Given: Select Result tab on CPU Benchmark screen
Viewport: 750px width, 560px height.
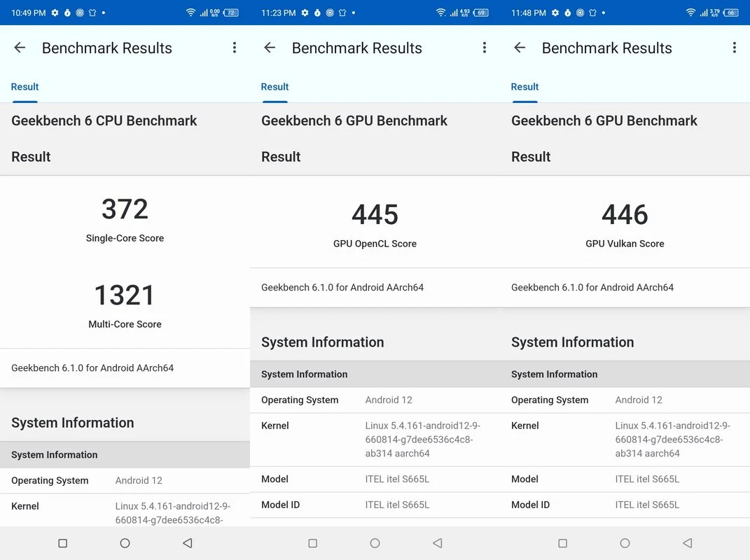Looking at the screenshot, I should click(25, 87).
